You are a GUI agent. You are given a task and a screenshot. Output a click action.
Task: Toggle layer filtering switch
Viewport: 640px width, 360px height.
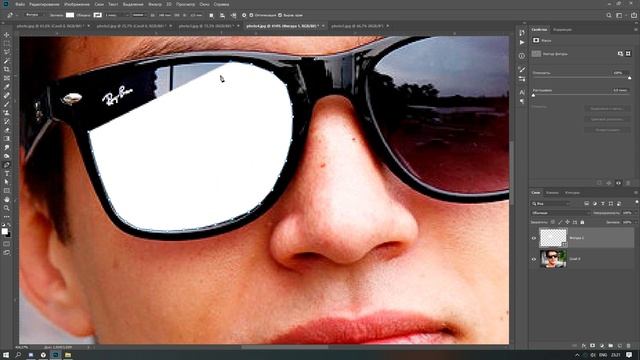[x=636, y=202]
